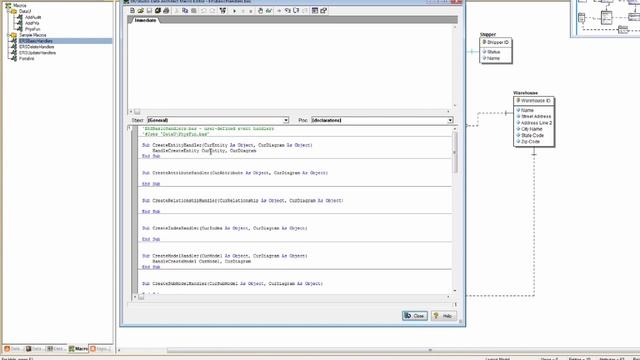Click the Warehouse entity in the diagram

pos(534,121)
